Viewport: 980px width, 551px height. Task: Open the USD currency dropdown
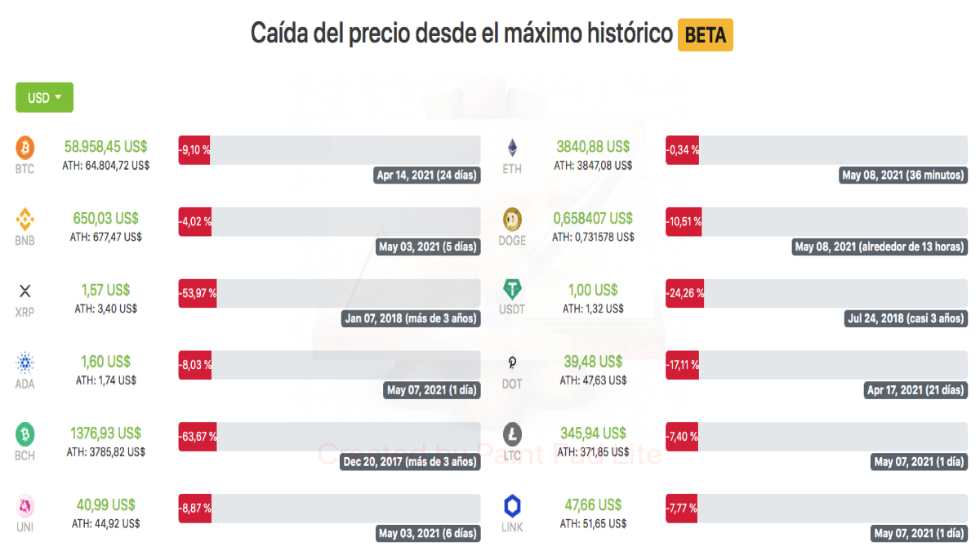(x=44, y=97)
